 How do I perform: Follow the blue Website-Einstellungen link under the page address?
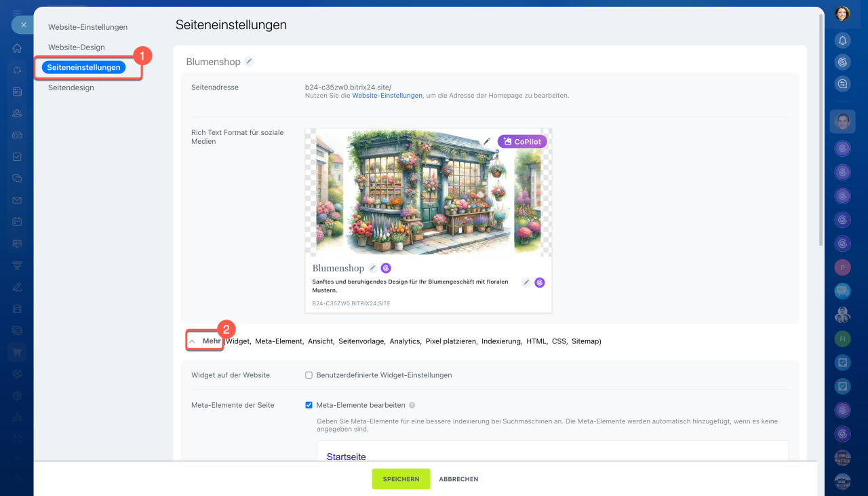[x=387, y=96]
